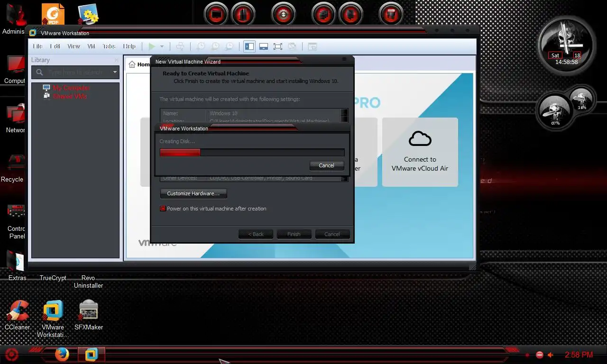Open the SFXMaker desktop shortcut

[89, 315]
